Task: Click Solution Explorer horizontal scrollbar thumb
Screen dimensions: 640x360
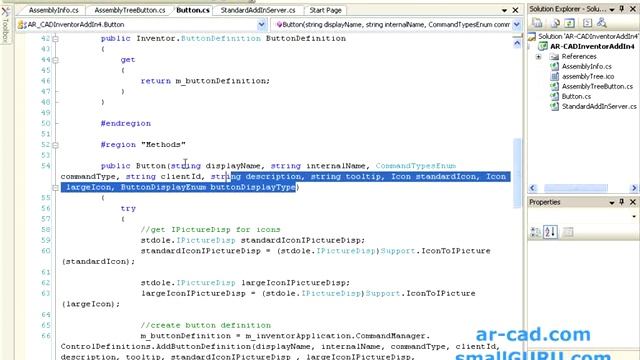Action: (576, 188)
